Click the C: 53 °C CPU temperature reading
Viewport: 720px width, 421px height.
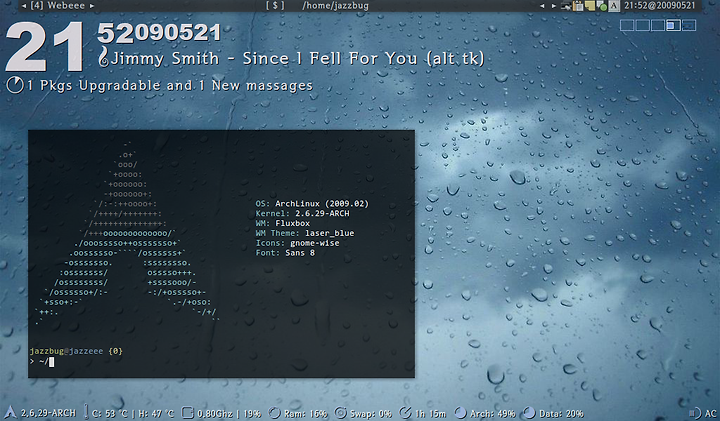[x=110, y=414]
